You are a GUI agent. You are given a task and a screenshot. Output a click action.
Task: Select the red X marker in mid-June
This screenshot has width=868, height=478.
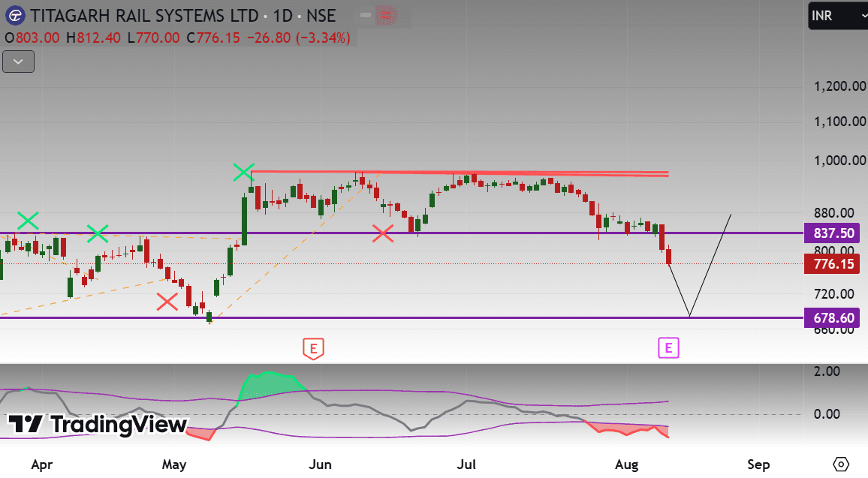point(383,233)
